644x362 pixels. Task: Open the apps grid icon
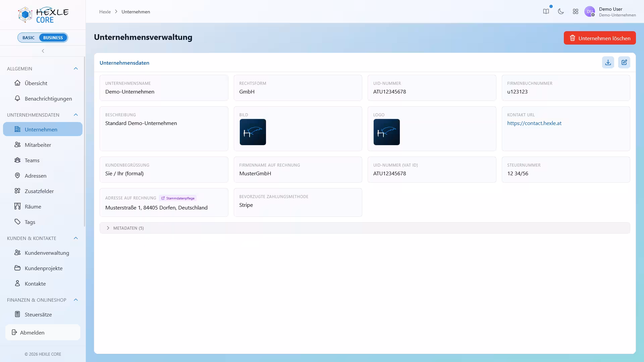pyautogui.click(x=576, y=11)
